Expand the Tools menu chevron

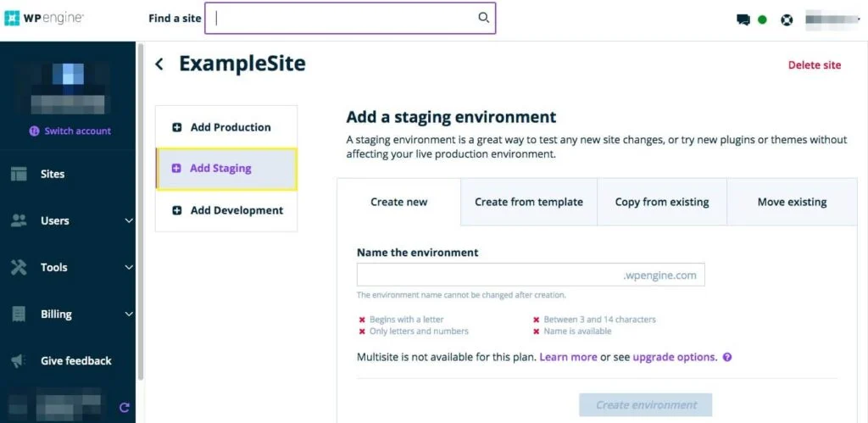pos(129,267)
